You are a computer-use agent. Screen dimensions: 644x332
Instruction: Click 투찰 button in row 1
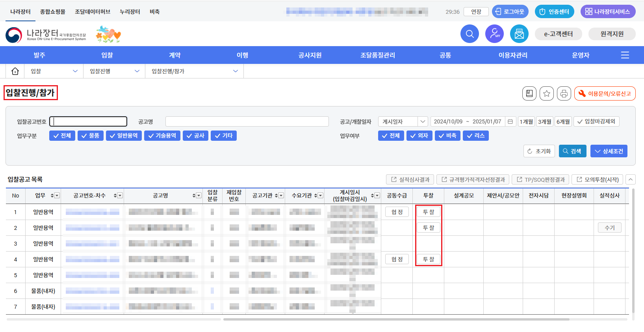429,212
